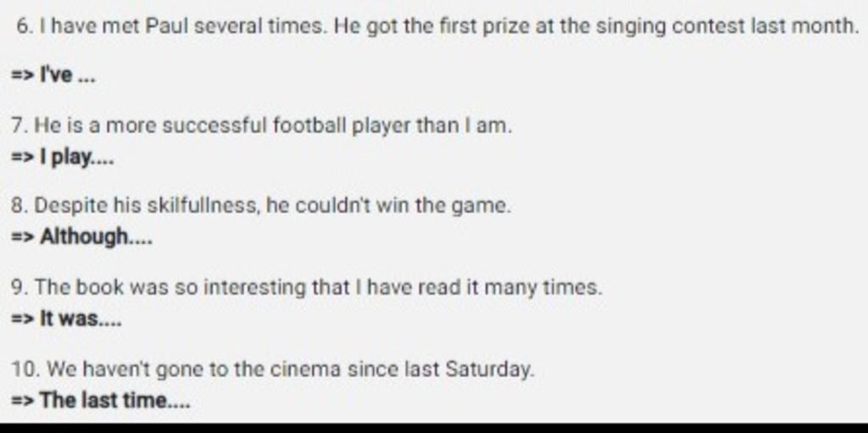Image resolution: width=868 pixels, height=433 pixels.
Task: Select the "=> I've ..." answer prompt
Action: point(53,75)
